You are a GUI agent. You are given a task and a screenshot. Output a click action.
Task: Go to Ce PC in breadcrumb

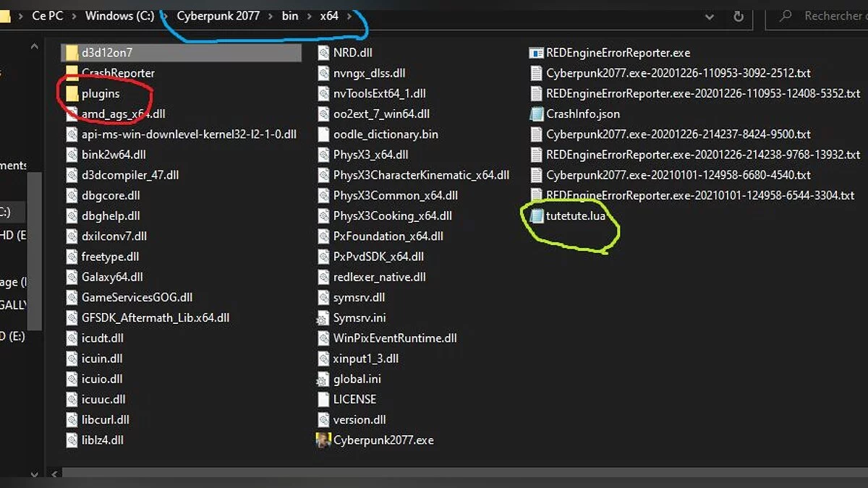point(48,16)
